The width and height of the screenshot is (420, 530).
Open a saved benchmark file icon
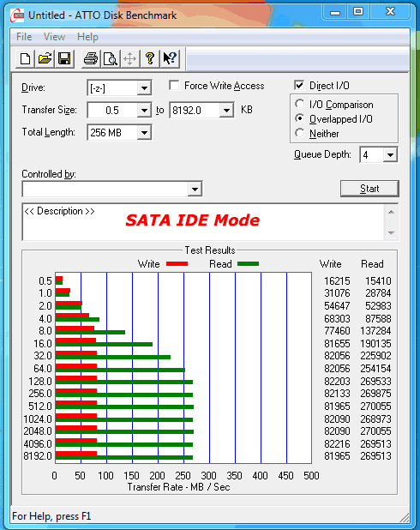click(45, 59)
